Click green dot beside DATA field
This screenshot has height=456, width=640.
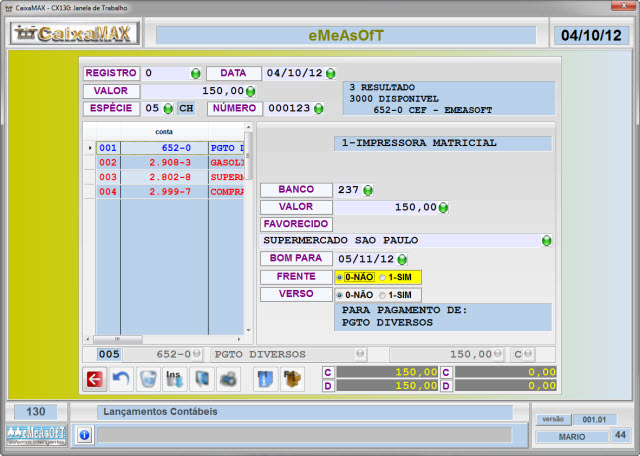point(331,74)
